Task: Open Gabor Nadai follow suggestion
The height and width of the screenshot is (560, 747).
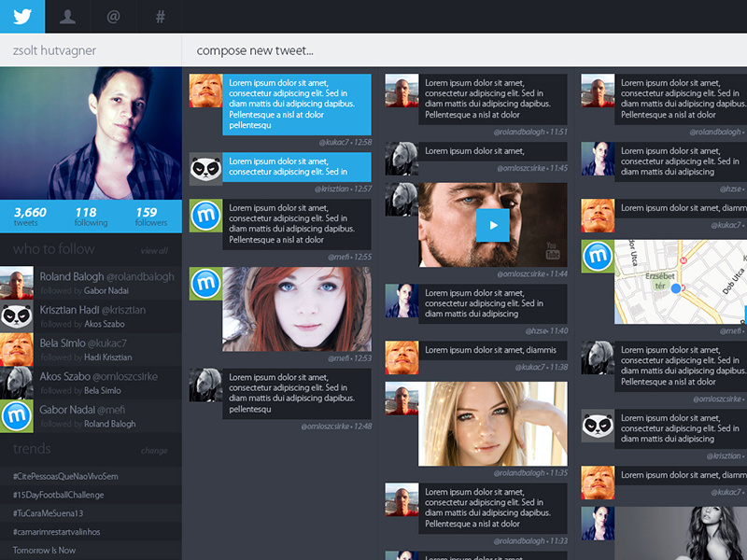Action: click(x=91, y=416)
